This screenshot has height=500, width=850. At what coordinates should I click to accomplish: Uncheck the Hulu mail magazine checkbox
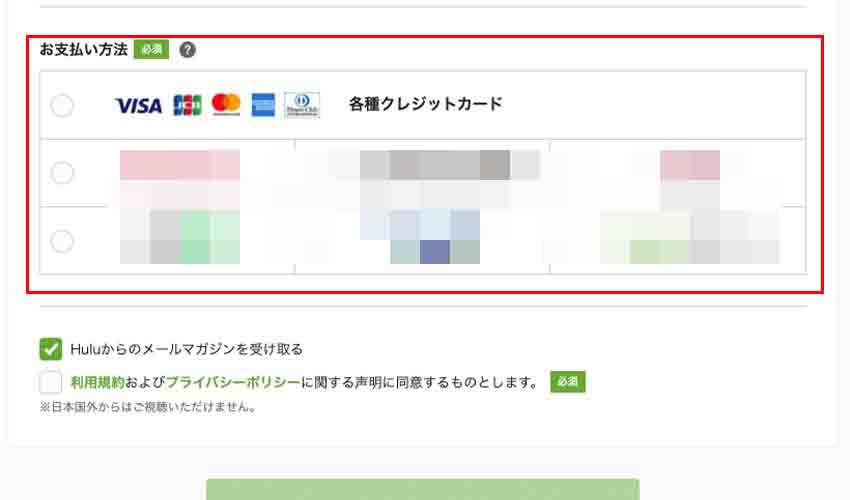[x=51, y=349]
